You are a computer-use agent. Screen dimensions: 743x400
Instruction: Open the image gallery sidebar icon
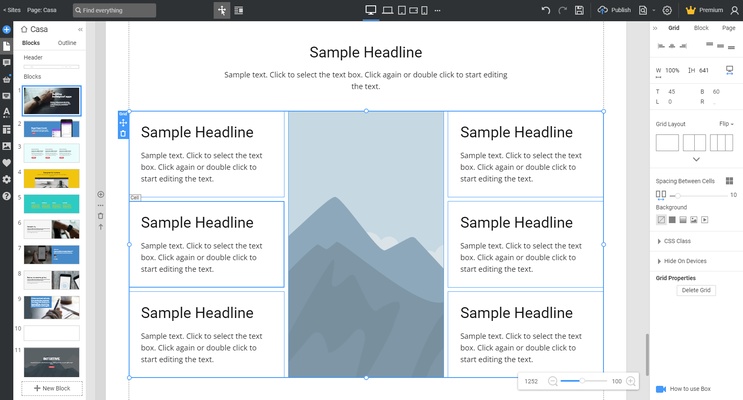[x=6, y=146]
